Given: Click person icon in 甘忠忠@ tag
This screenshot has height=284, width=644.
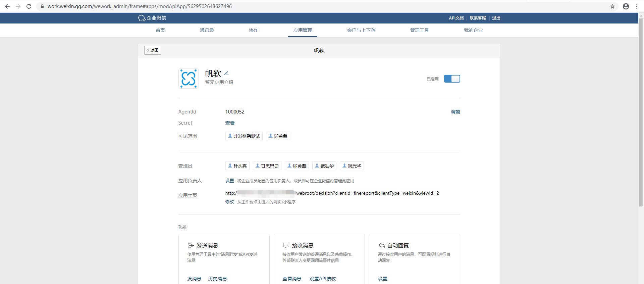Looking at the screenshot, I should (x=258, y=165).
